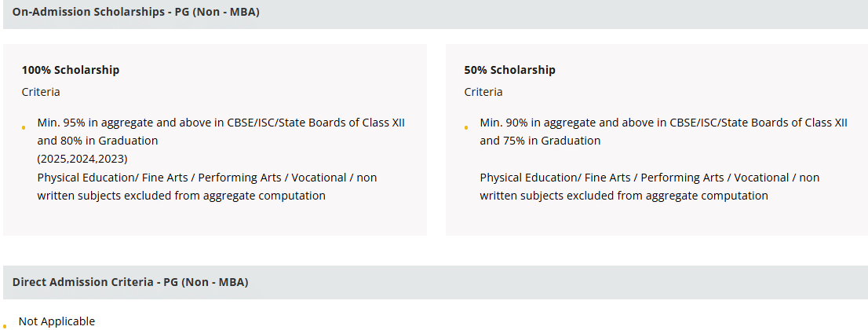
Task: Click "Criteria" label under 50% Scholarship
Action: click(x=483, y=92)
